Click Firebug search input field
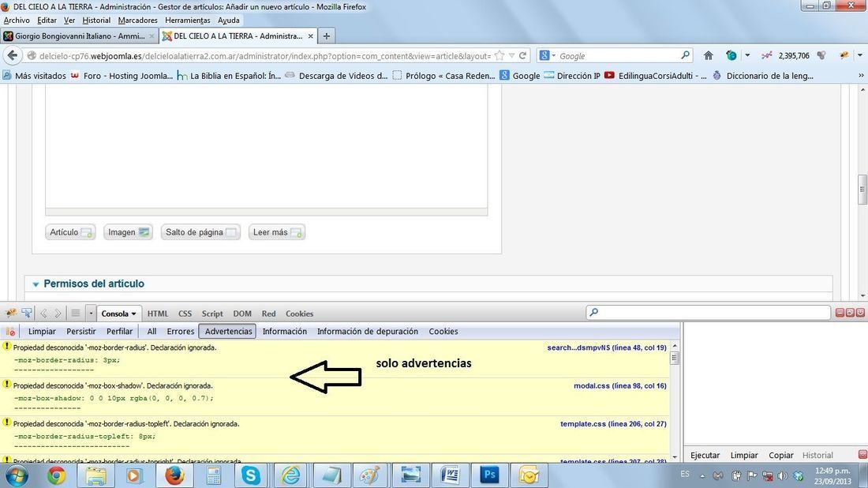Image resolution: width=868 pixels, height=488 pixels. (x=709, y=313)
